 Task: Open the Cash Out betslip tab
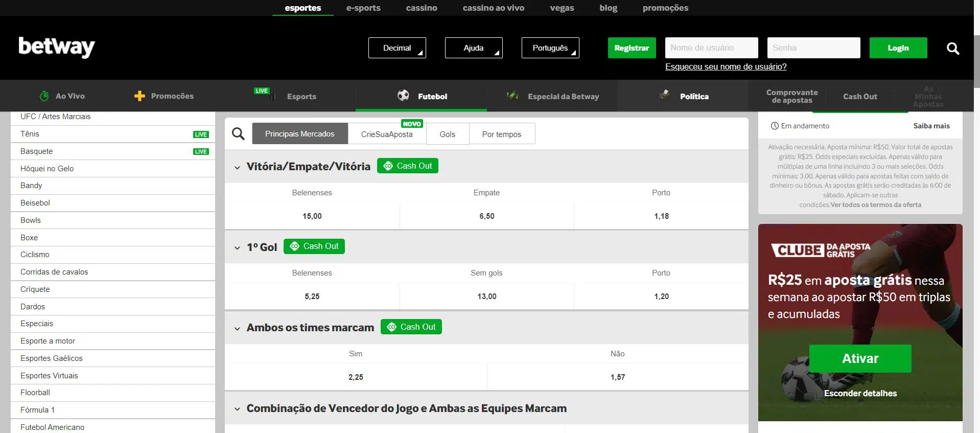click(860, 96)
